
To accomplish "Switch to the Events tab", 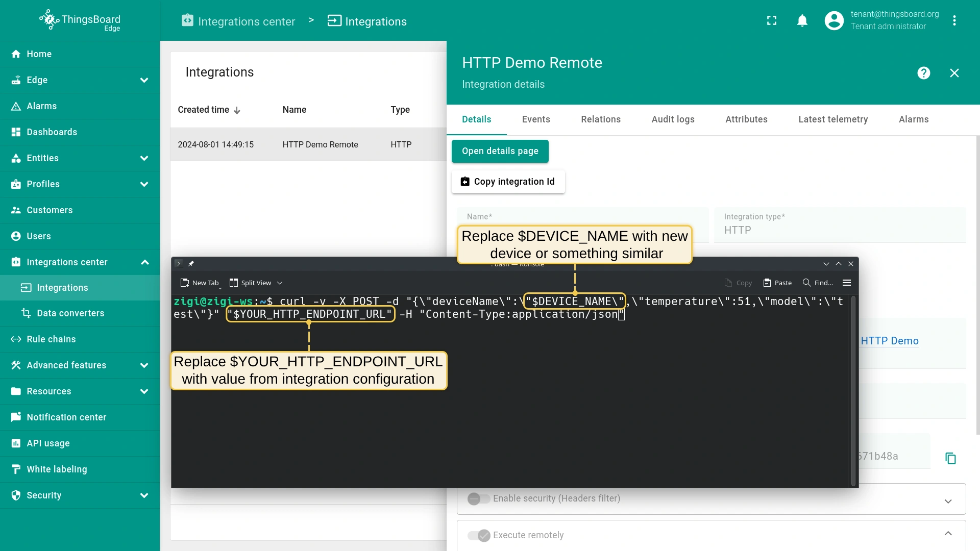I will (536, 119).
